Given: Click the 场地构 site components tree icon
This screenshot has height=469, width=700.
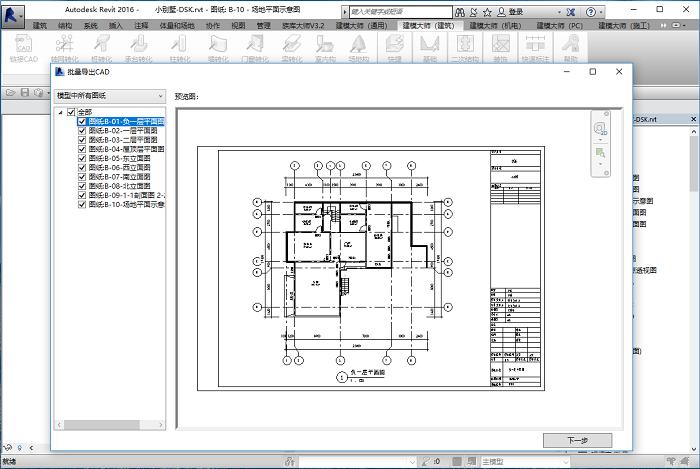Looking at the screenshot, I should (358, 48).
